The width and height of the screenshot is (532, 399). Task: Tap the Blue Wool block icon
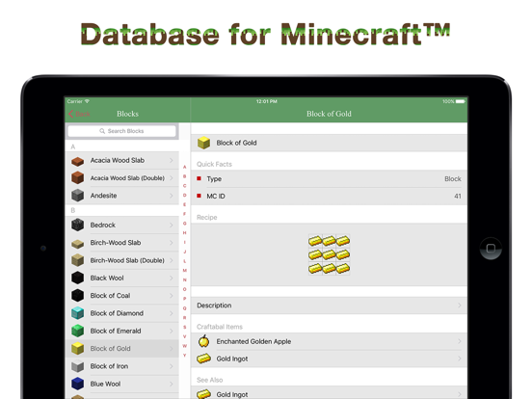(78, 384)
